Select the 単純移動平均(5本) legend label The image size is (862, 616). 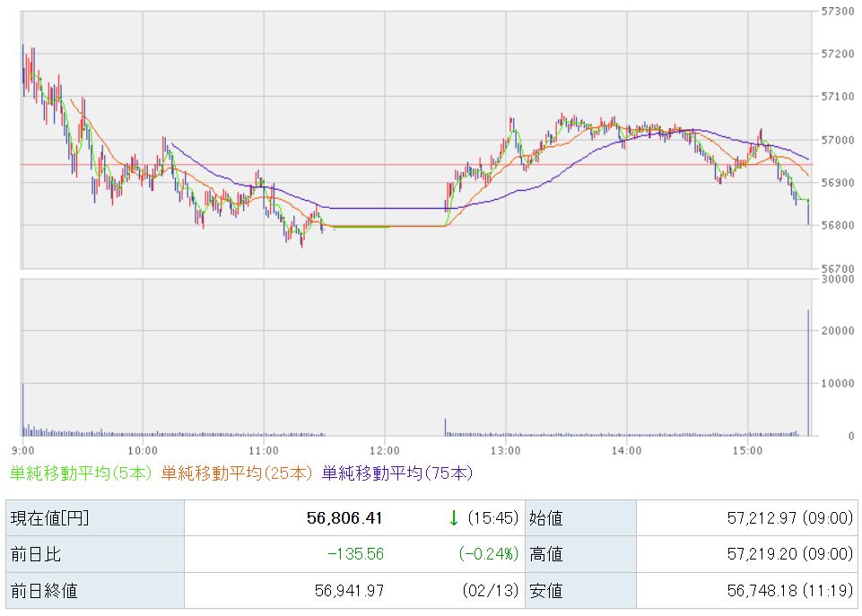pyautogui.click(x=82, y=473)
